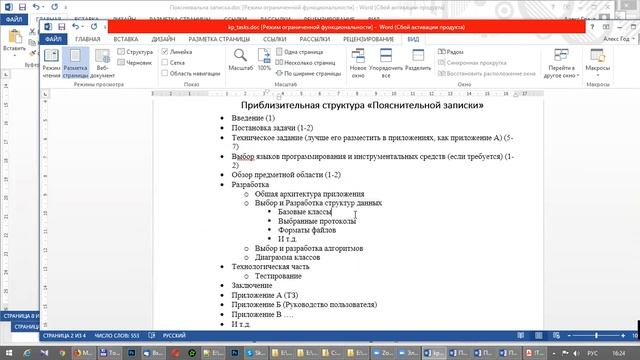Click РУС keyboard layout in system tray
The image size is (640, 360).
593,353
